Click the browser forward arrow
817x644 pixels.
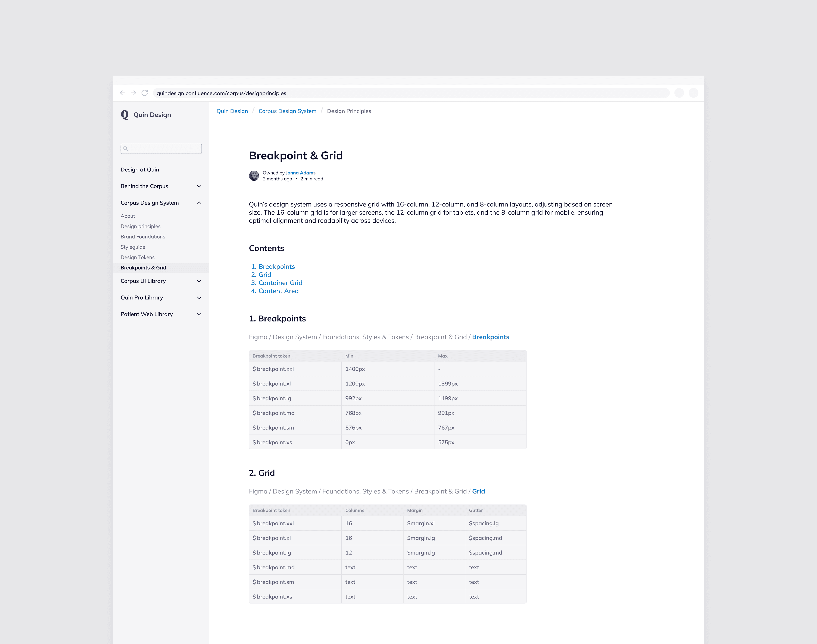(134, 93)
